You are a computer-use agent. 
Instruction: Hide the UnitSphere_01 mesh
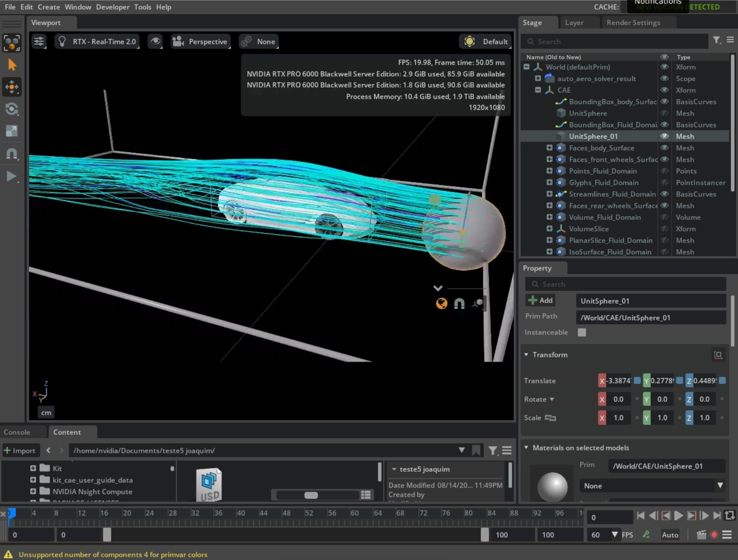pyautogui.click(x=664, y=136)
